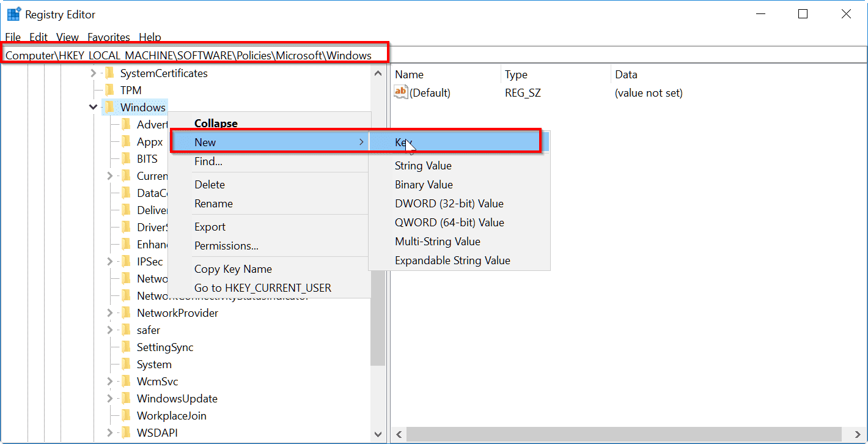Click the registry path address bar

(434, 55)
